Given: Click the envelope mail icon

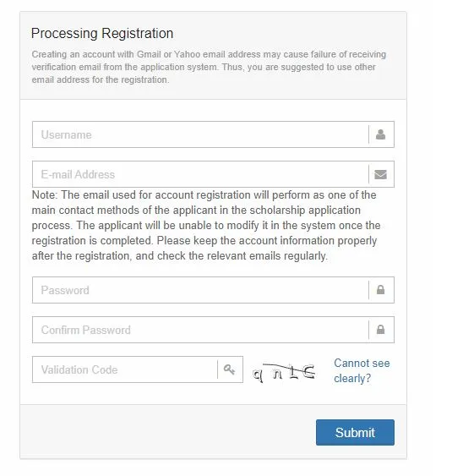Looking at the screenshot, I should coord(380,174).
